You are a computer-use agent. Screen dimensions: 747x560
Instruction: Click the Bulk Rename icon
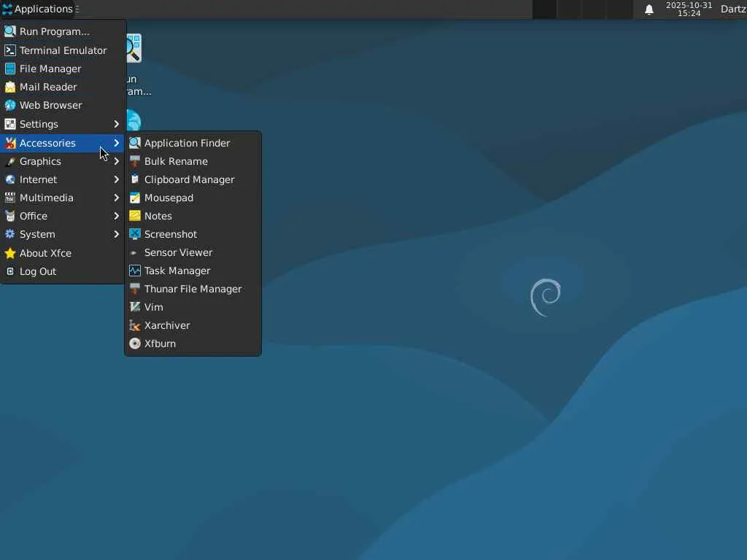[x=135, y=161]
